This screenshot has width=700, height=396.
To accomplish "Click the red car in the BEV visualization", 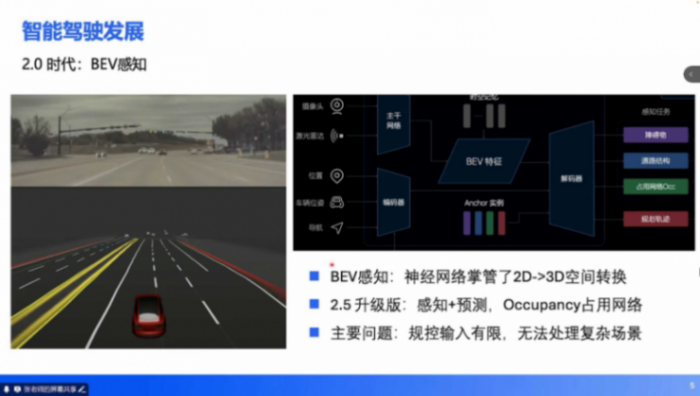I will point(149,315).
